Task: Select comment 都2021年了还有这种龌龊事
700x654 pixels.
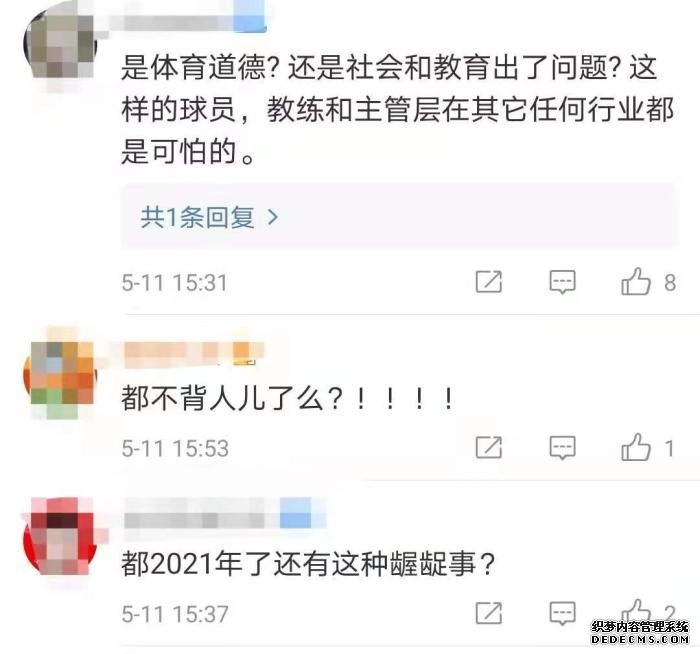Action: click(308, 564)
